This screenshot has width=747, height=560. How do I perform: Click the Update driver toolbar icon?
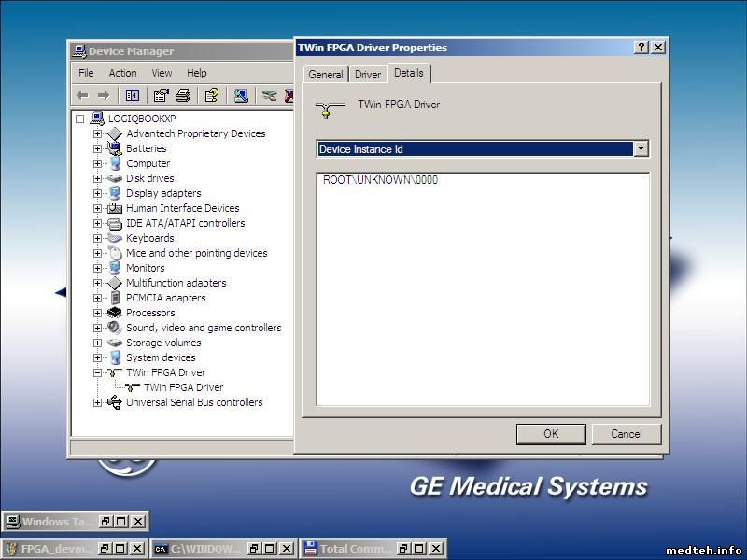click(269, 95)
